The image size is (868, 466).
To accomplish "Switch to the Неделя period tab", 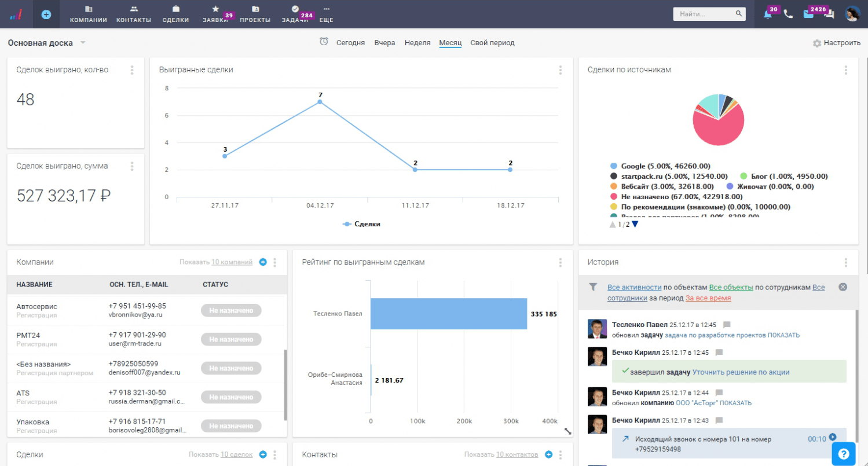I will [x=417, y=43].
